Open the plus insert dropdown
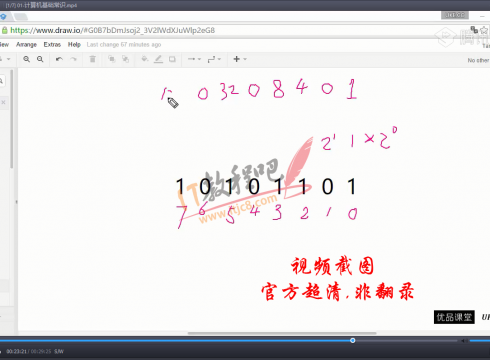 [240, 59]
